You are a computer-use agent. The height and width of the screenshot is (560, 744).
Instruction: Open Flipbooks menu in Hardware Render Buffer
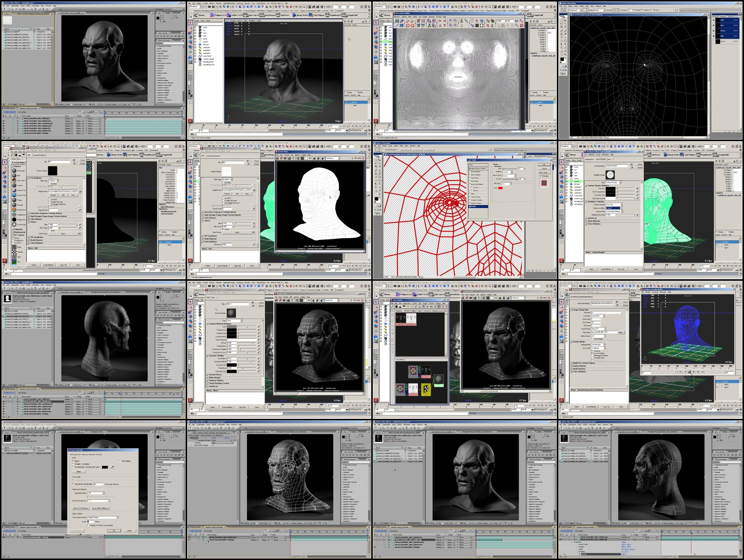point(663,292)
